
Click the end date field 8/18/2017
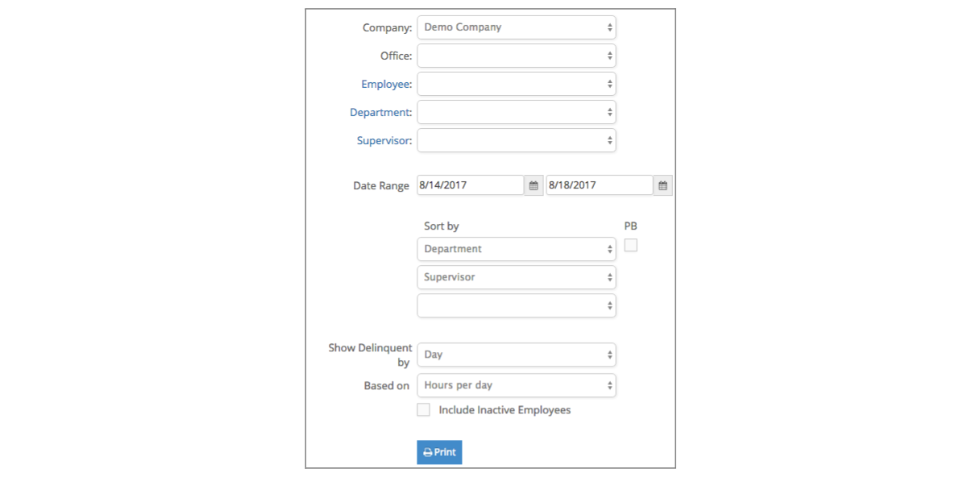599,185
